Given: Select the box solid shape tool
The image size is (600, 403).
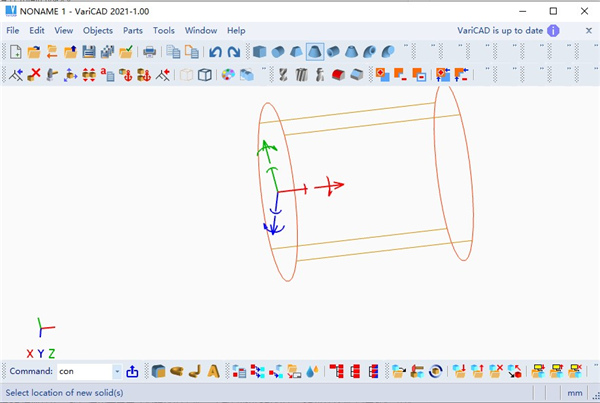Looking at the screenshot, I should [x=259, y=52].
